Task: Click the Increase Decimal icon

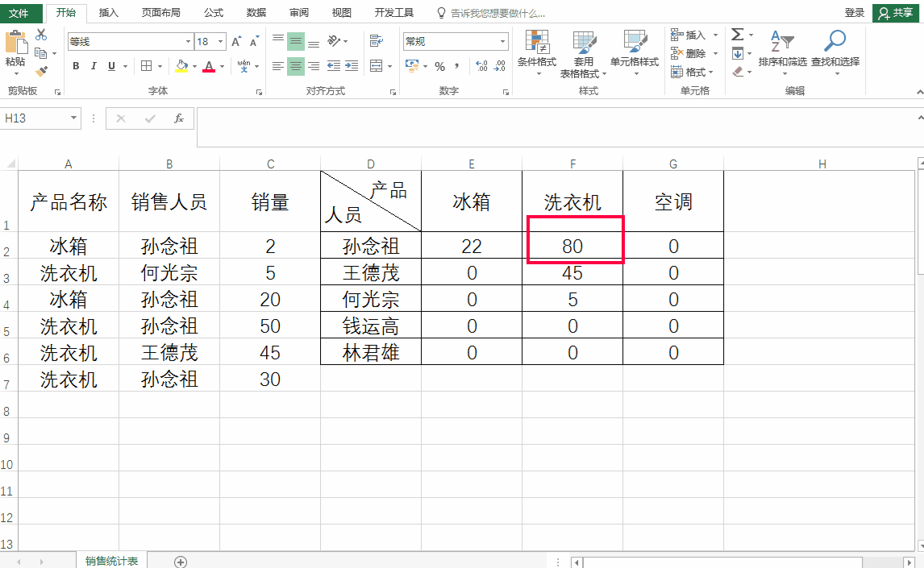Action: tap(481, 66)
